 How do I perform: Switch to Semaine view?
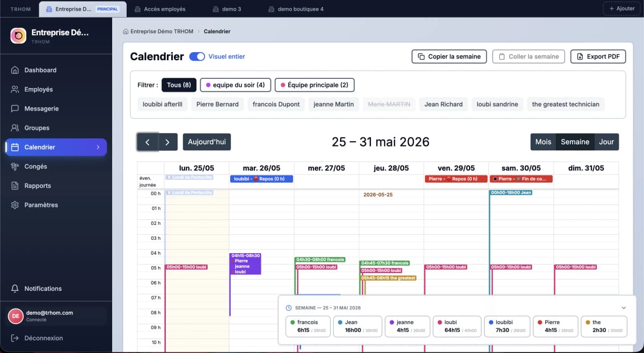[575, 142]
